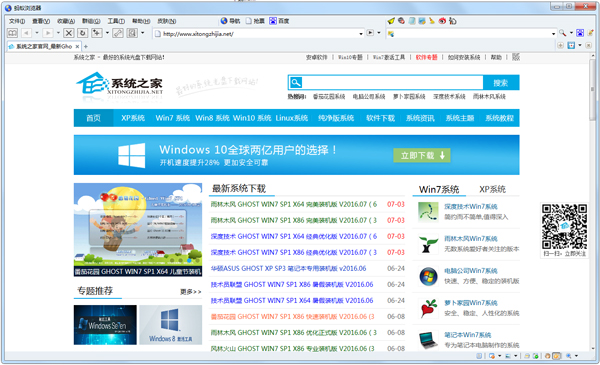Open the 深度技术Win7系统 link

click(471, 206)
